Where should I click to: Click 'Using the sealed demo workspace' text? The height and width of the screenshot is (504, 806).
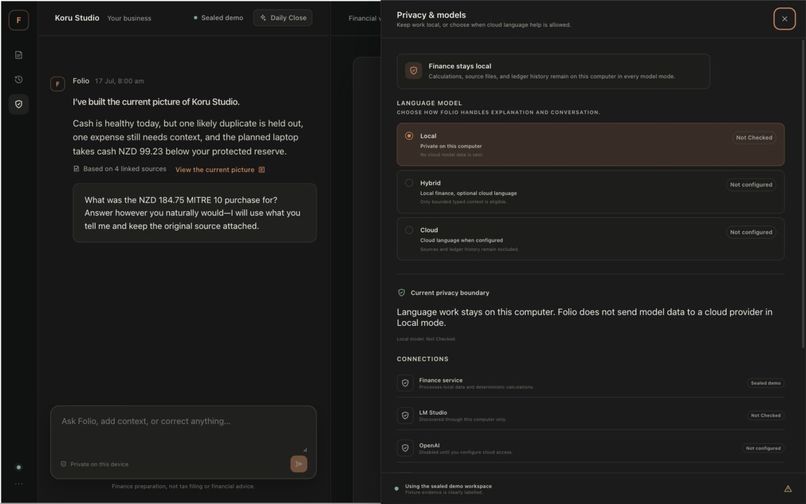tap(448, 486)
